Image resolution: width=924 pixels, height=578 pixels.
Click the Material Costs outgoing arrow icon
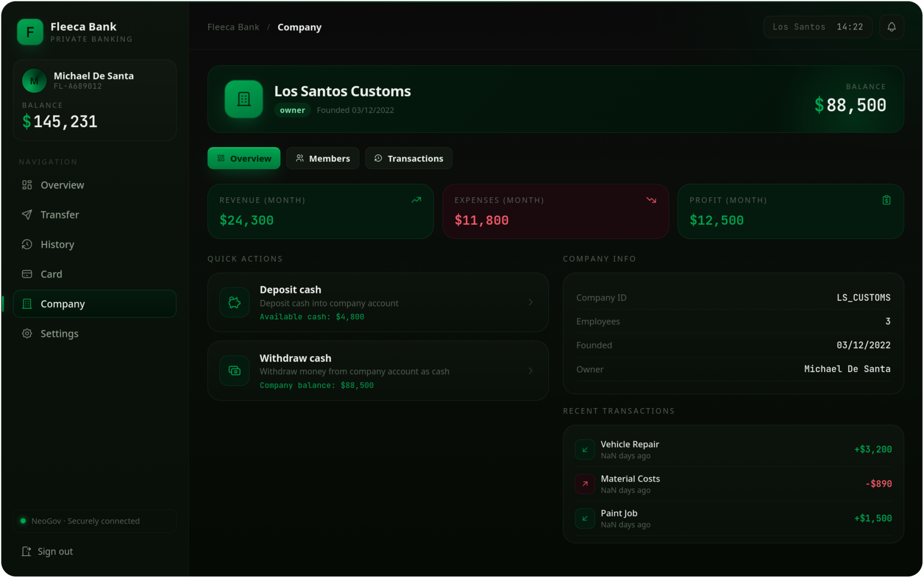point(585,484)
